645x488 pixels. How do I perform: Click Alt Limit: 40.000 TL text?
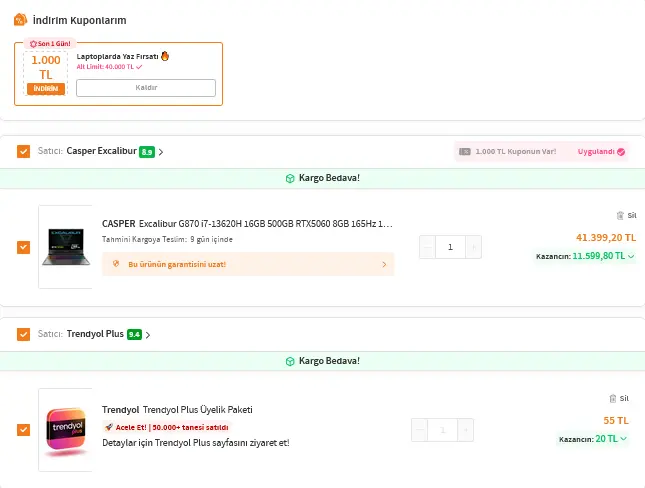tap(105, 67)
